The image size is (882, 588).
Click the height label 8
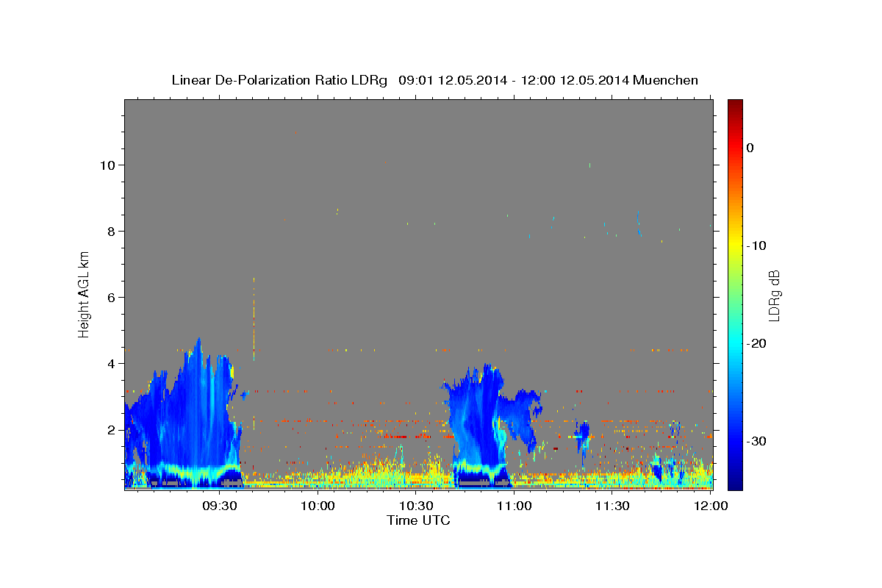111,231
